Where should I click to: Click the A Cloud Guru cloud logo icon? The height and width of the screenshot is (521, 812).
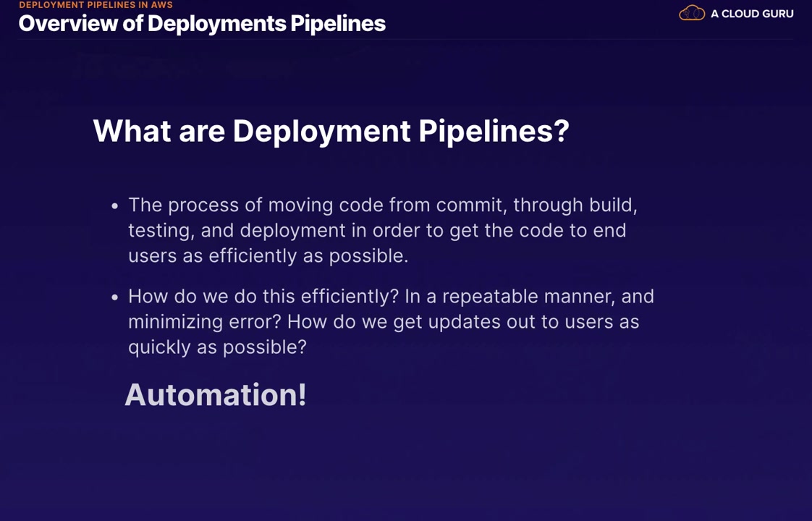[x=692, y=13]
